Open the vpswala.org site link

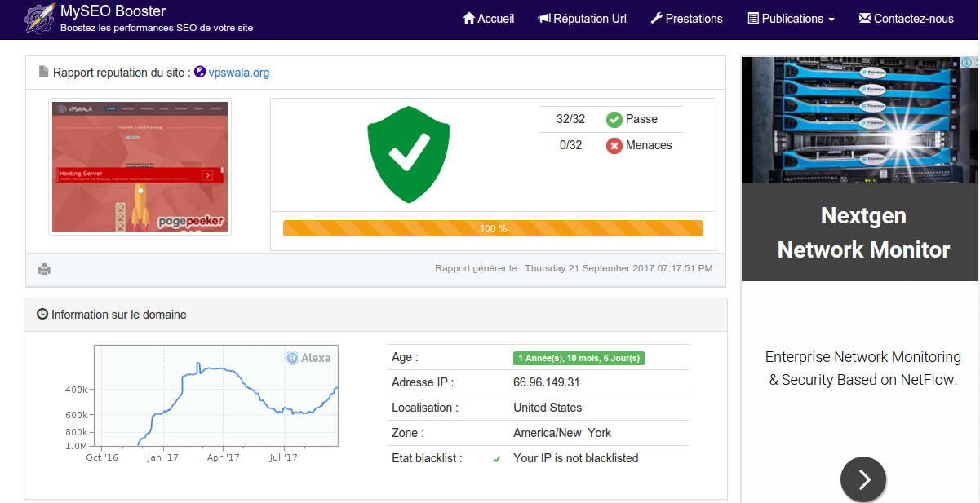239,73
